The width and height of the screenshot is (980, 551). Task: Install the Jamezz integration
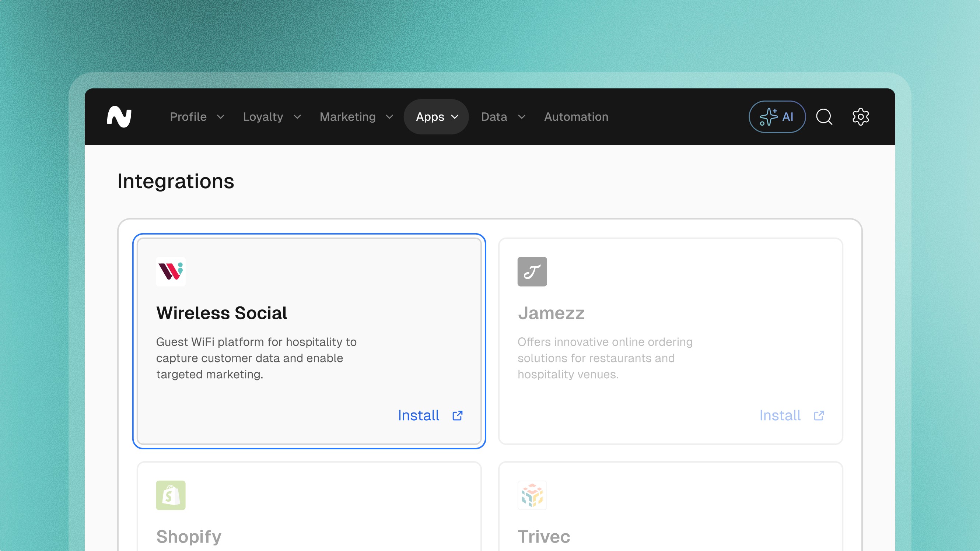click(x=780, y=415)
